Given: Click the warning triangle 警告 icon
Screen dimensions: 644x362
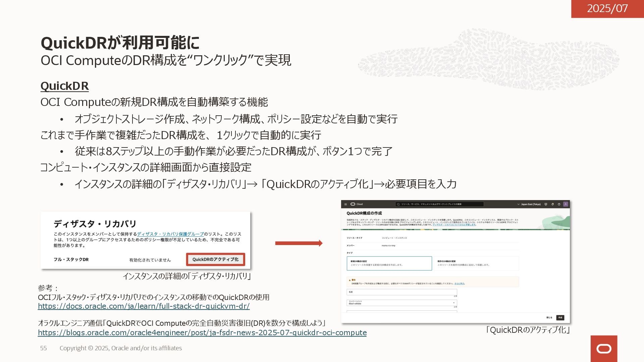Looking at the screenshot, I should (350, 280).
